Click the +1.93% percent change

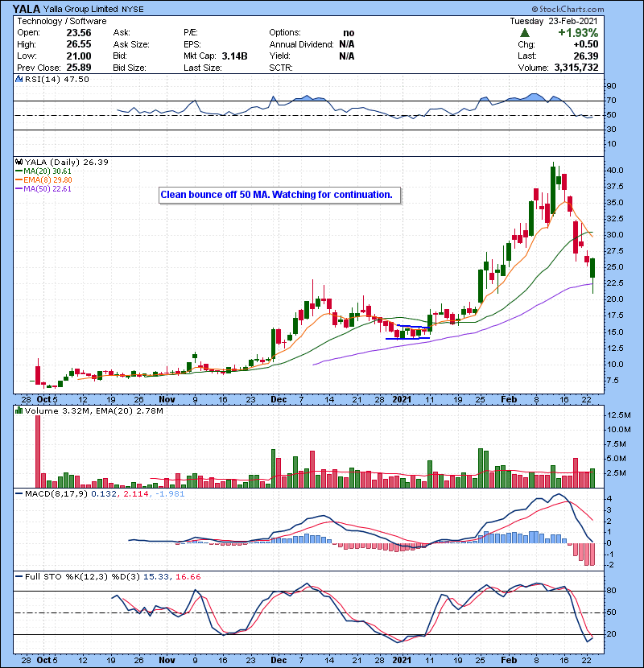pos(578,33)
